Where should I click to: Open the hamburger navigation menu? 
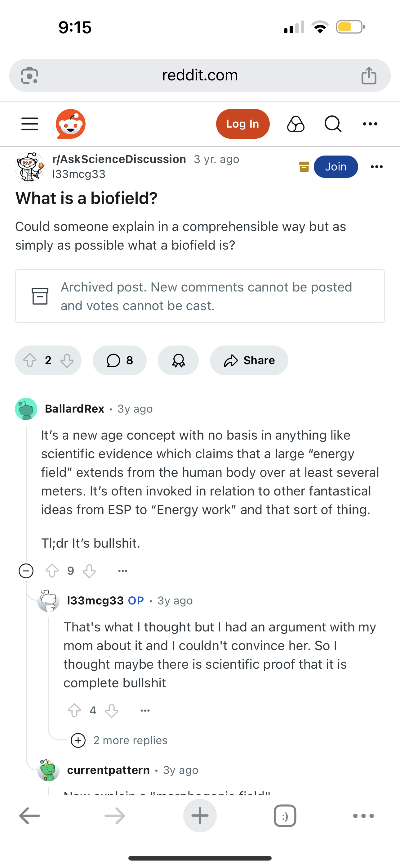pos(30,124)
